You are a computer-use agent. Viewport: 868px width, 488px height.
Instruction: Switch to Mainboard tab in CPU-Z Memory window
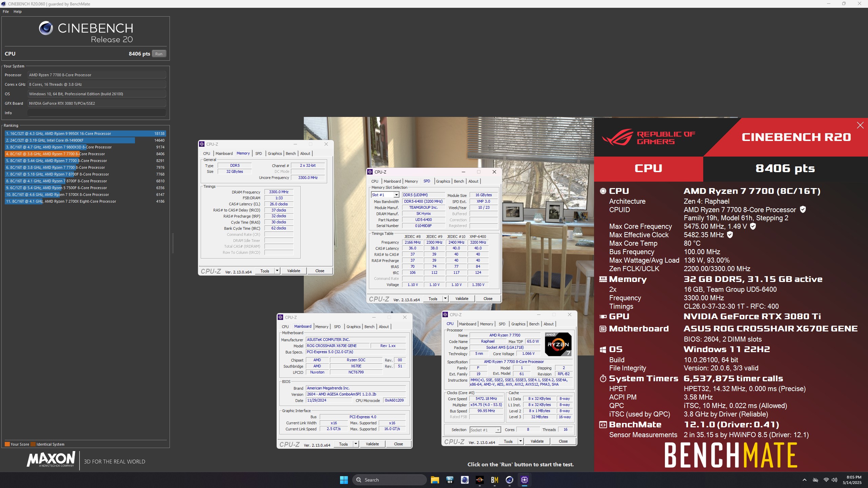click(x=224, y=154)
